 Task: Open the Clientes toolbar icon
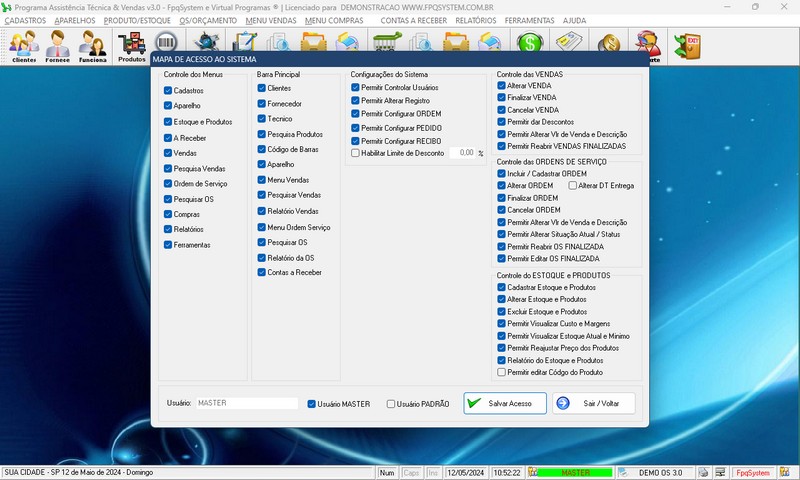click(24, 46)
